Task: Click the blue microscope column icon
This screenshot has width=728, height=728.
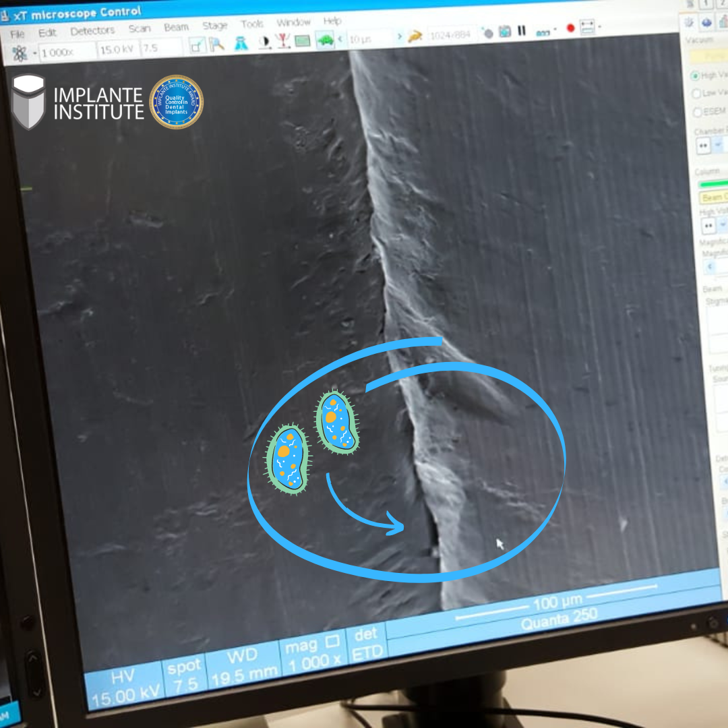Action: point(241,43)
